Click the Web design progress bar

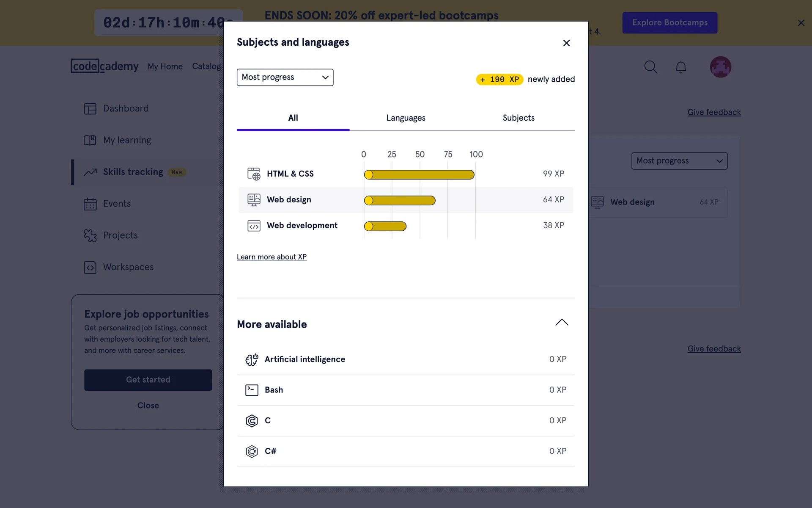400,200
